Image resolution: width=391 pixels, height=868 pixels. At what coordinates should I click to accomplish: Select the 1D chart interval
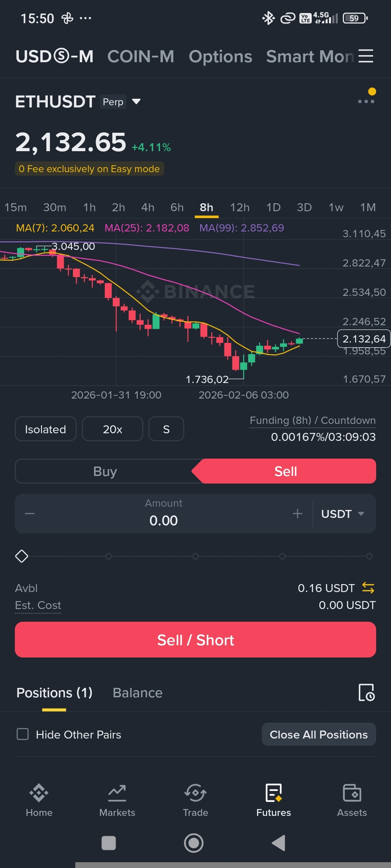(x=273, y=207)
